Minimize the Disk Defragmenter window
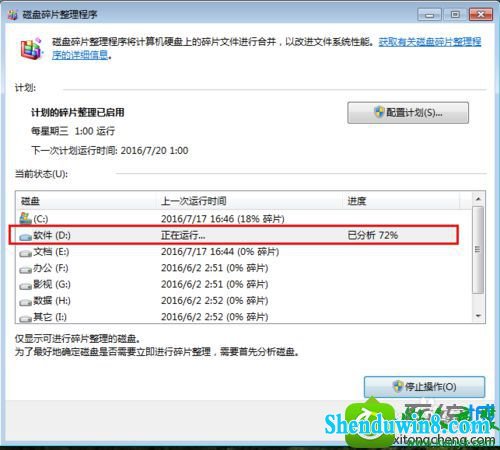Image resolution: width=500 pixels, height=450 pixels. [429, 15]
